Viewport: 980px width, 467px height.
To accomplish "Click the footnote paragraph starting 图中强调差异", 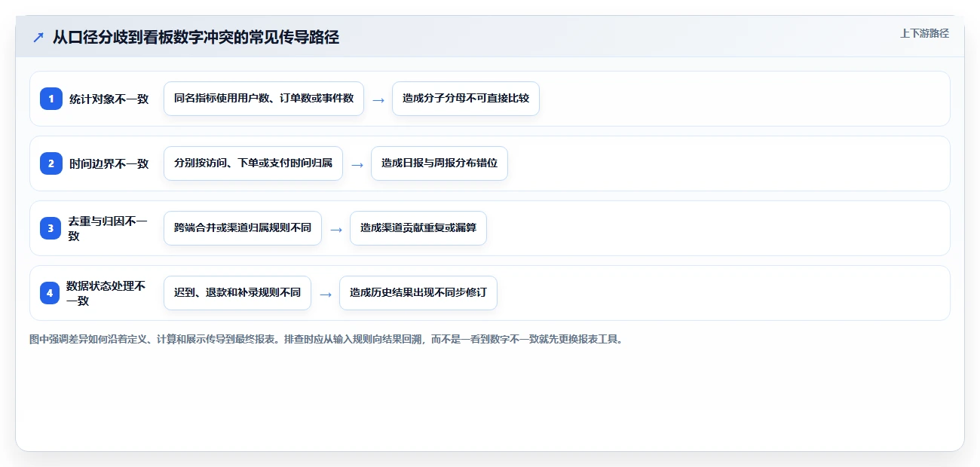I will point(328,340).
